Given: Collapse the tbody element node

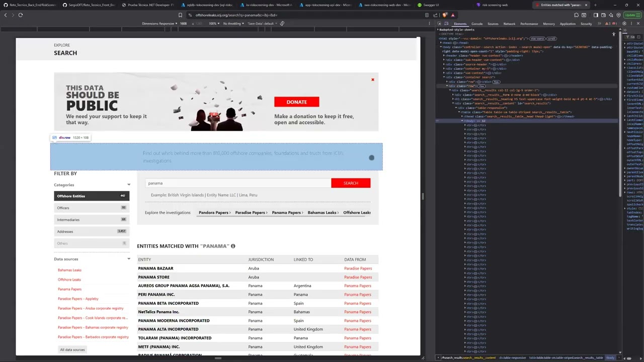Looking at the screenshot, I should (462, 121).
